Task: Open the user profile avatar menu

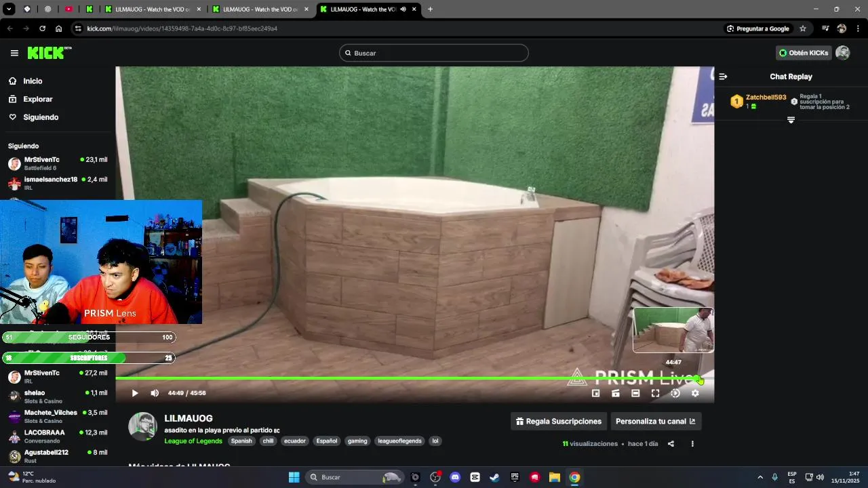Action: coord(842,53)
